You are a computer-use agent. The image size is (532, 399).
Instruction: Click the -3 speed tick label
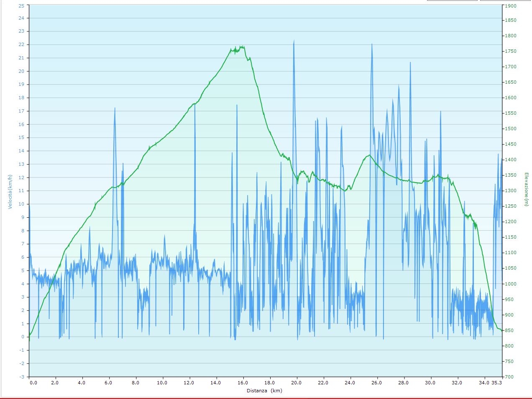21,377
